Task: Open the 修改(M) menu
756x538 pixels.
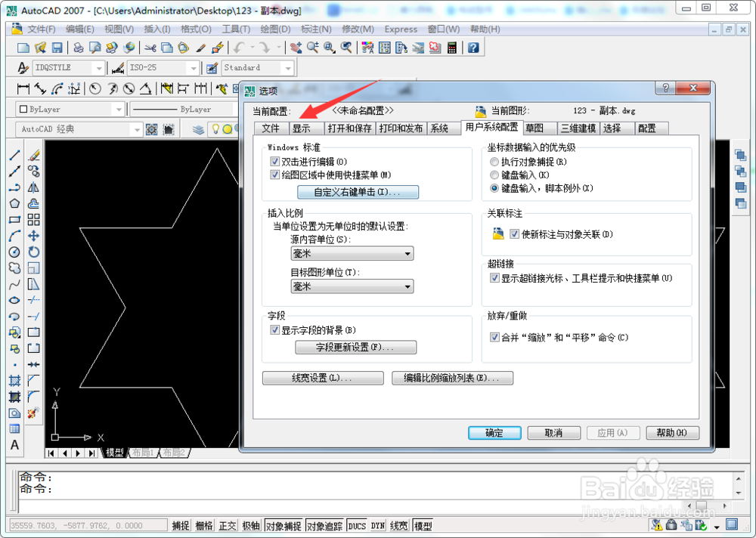Action: click(x=358, y=29)
